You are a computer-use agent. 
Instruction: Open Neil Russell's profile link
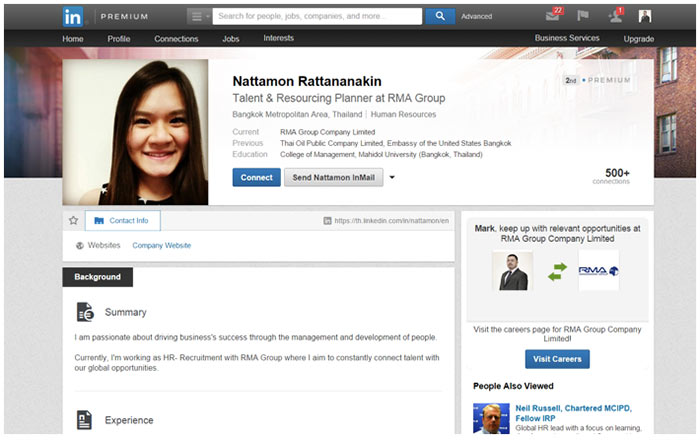(x=574, y=413)
